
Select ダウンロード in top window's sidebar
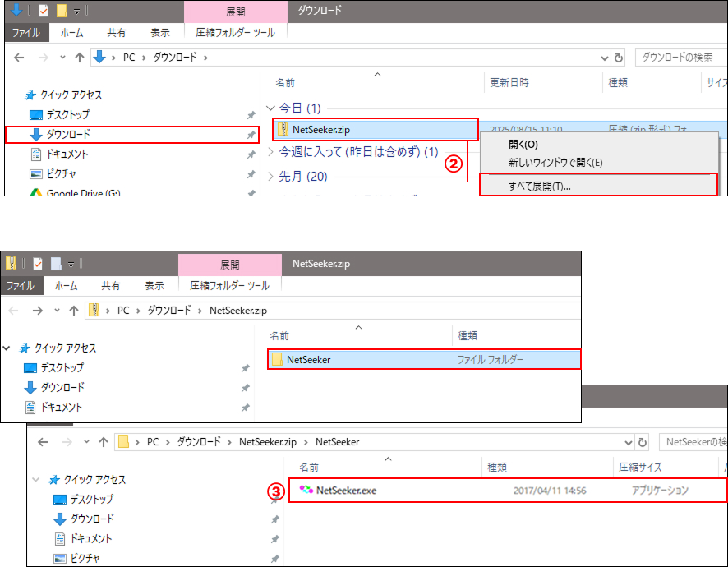click(x=69, y=134)
